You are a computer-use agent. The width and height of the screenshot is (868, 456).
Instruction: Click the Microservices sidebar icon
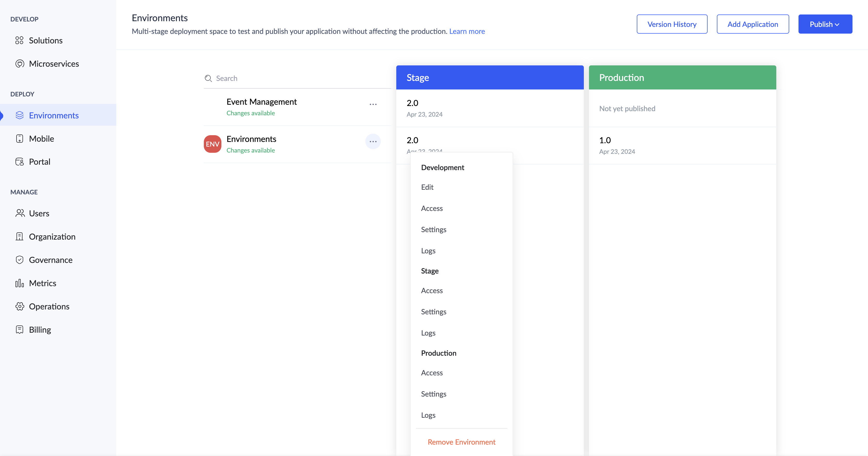tap(20, 64)
